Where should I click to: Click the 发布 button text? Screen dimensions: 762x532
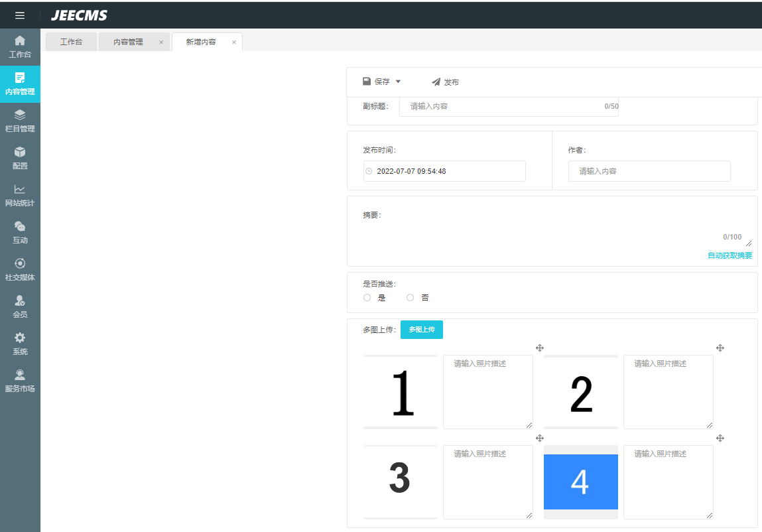point(451,82)
